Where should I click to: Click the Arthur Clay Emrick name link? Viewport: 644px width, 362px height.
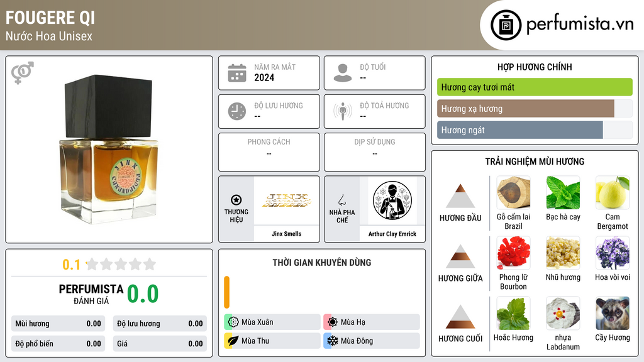coord(392,234)
